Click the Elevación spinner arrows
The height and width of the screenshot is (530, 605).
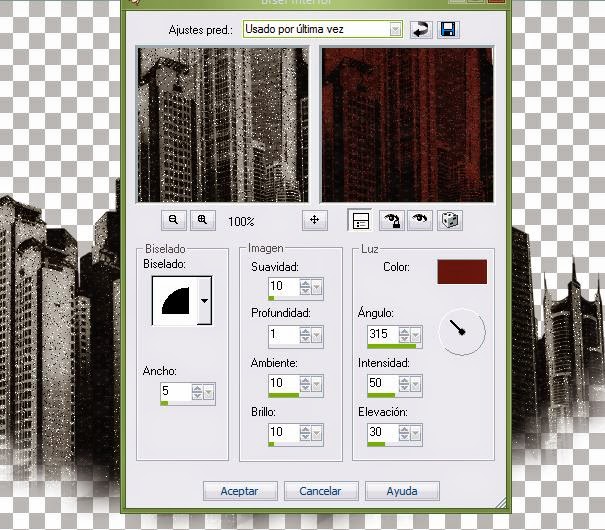404,434
